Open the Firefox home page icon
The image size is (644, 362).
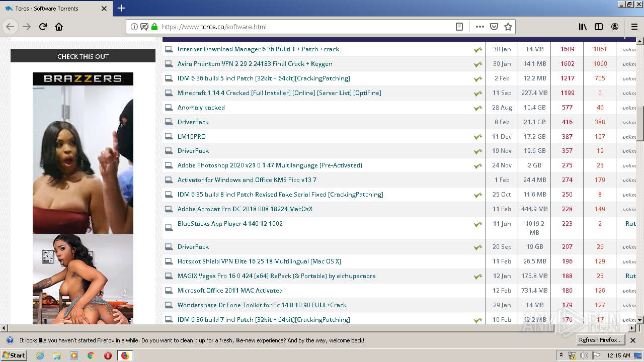59,27
